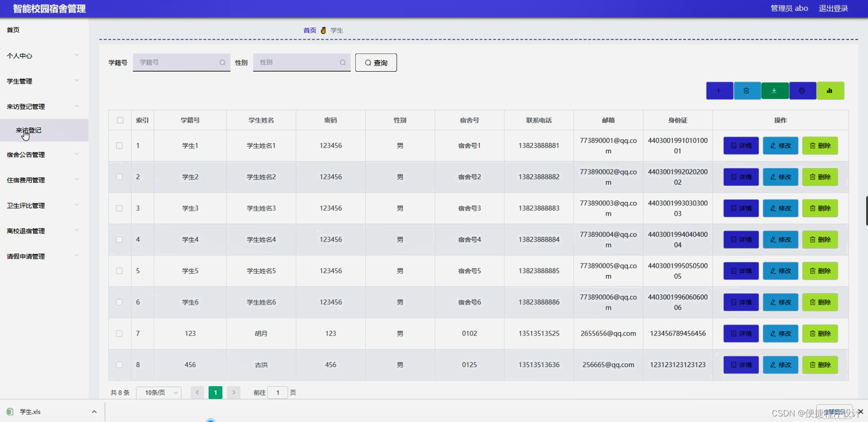Edit row 学生2 with 修改

tap(781, 177)
